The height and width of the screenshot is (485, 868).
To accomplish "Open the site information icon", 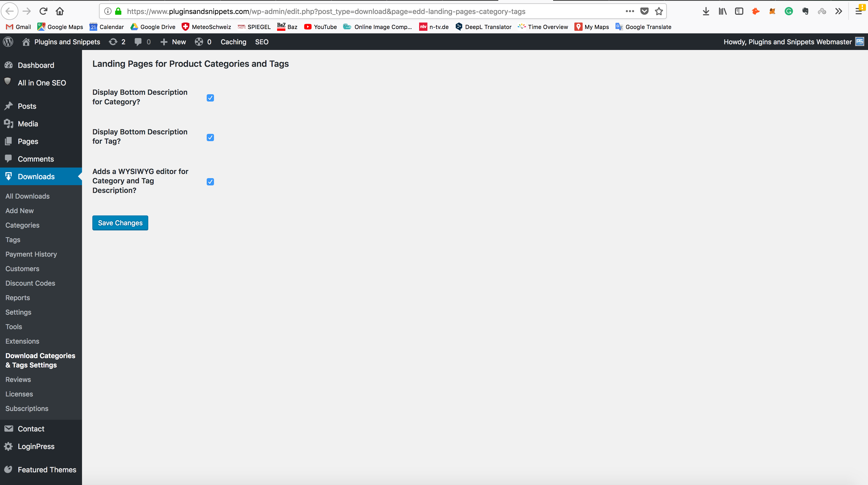I will point(108,11).
